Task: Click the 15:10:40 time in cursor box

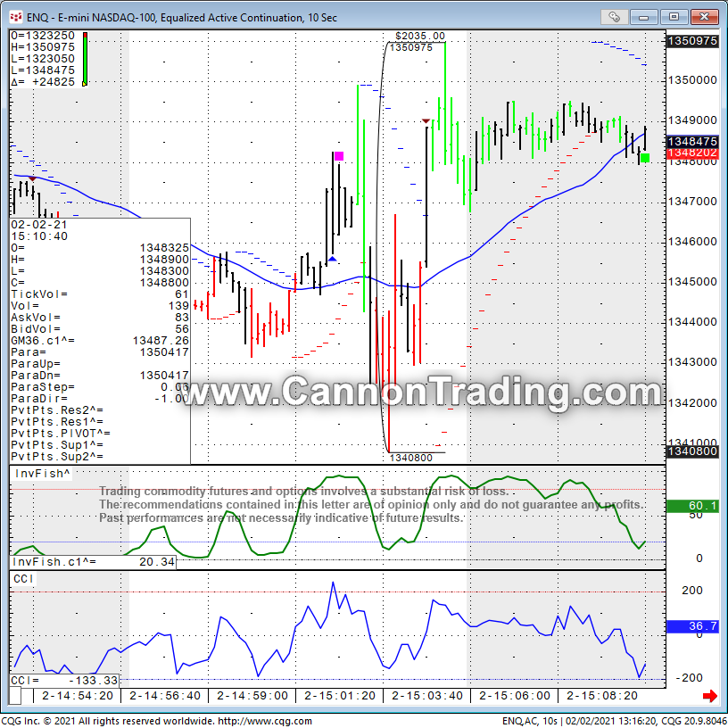Action: 39,236
